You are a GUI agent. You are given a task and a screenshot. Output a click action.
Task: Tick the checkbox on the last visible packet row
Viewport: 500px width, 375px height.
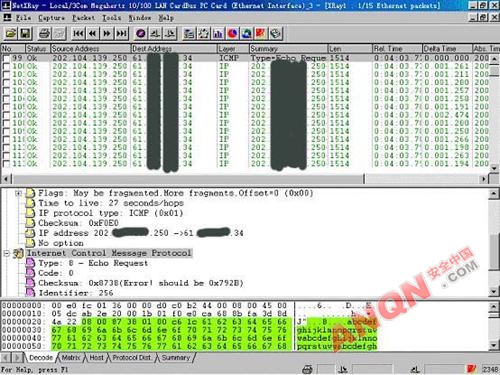(6, 164)
